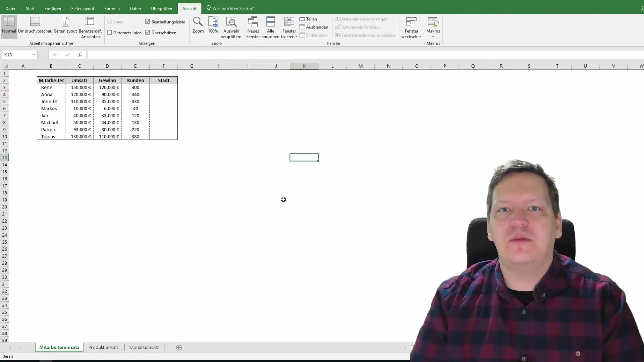Open the Überprüfen ribbon tab
The width and height of the screenshot is (644, 362).
pyautogui.click(x=161, y=8)
